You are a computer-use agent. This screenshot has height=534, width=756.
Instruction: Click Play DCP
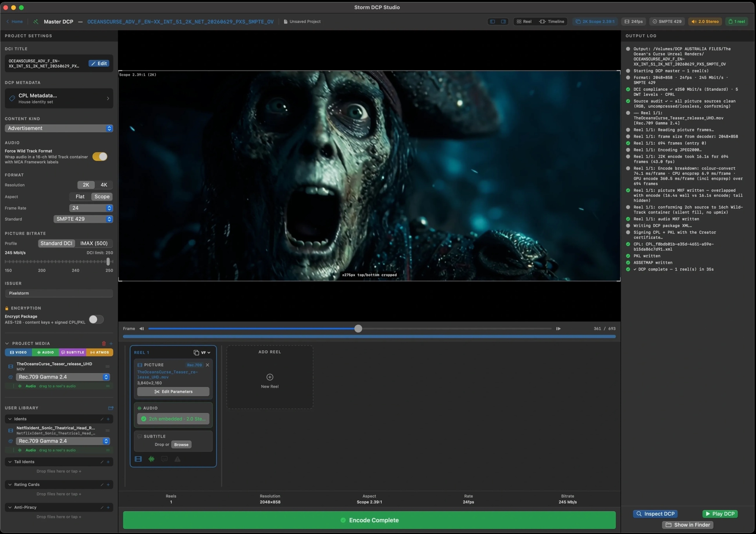point(720,514)
